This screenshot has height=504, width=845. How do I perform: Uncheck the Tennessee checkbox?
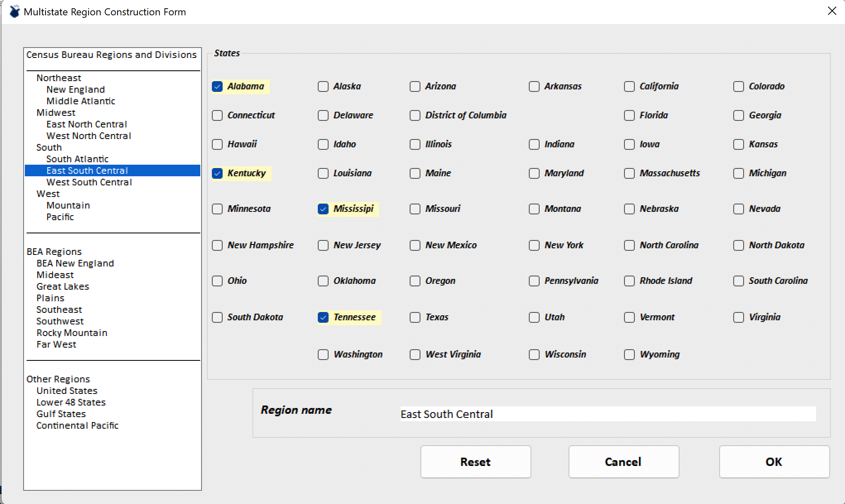[323, 317]
